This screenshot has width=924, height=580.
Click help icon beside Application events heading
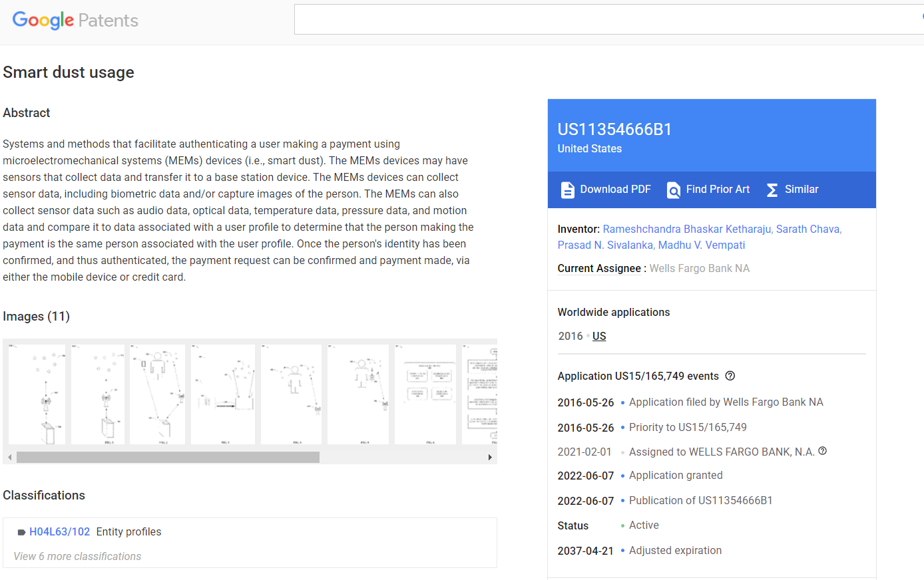730,376
